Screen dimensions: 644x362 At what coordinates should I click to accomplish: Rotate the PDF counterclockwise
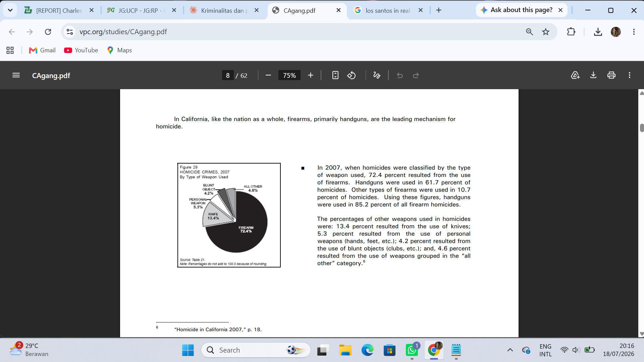352,75
